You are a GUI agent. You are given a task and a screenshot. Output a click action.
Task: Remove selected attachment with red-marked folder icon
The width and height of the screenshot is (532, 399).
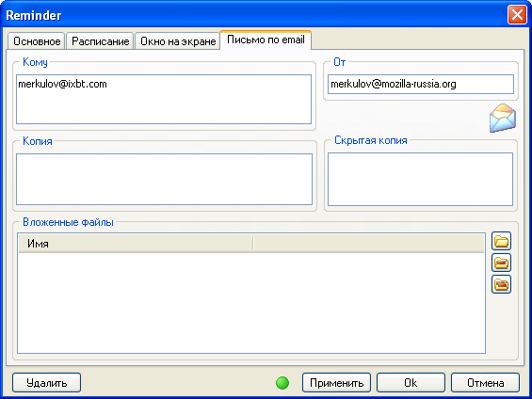point(501,263)
